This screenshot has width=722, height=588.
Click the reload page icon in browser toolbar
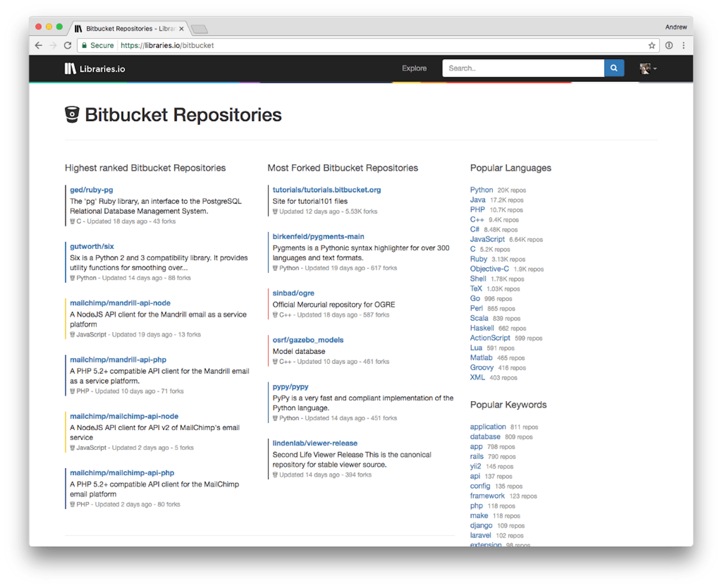[68, 45]
